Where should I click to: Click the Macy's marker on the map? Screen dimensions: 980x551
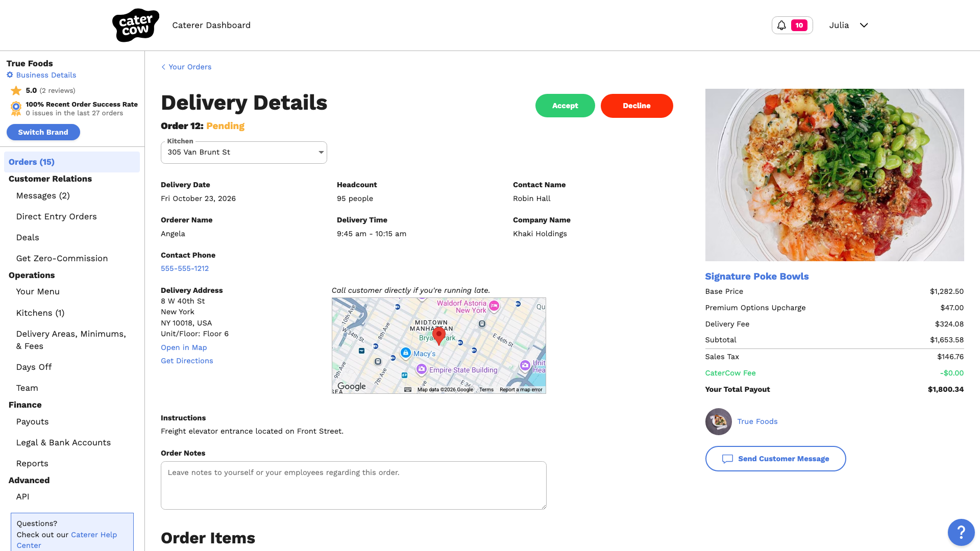click(x=405, y=353)
